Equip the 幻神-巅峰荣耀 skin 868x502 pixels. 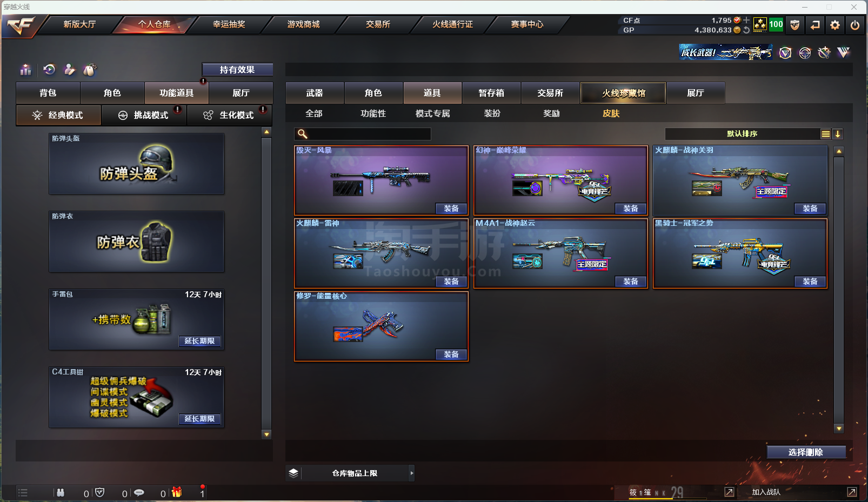[x=631, y=209]
